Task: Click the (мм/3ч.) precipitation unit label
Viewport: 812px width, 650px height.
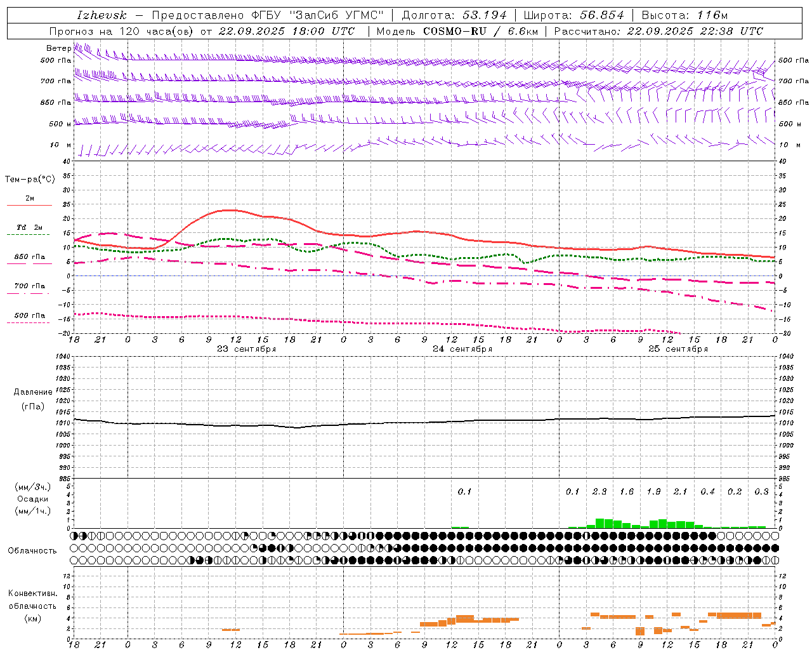Action: (33, 487)
